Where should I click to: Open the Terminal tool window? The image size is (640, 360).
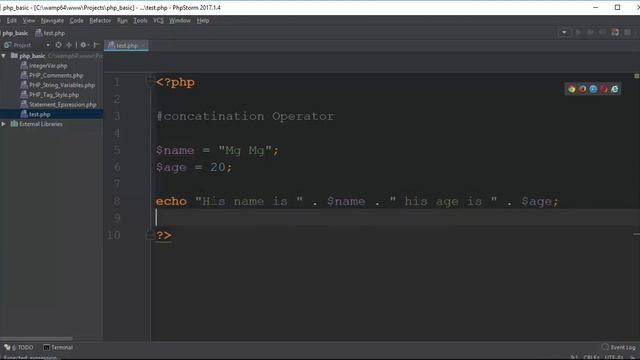(x=58, y=347)
